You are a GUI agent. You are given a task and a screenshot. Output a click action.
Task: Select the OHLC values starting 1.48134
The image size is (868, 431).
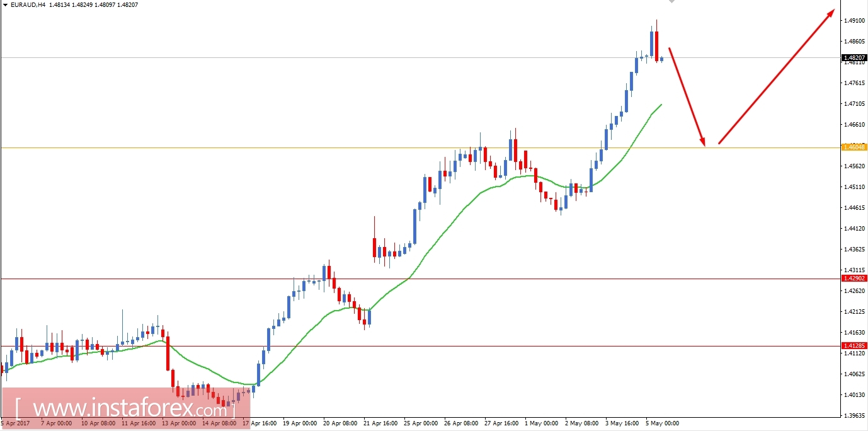click(94, 4)
